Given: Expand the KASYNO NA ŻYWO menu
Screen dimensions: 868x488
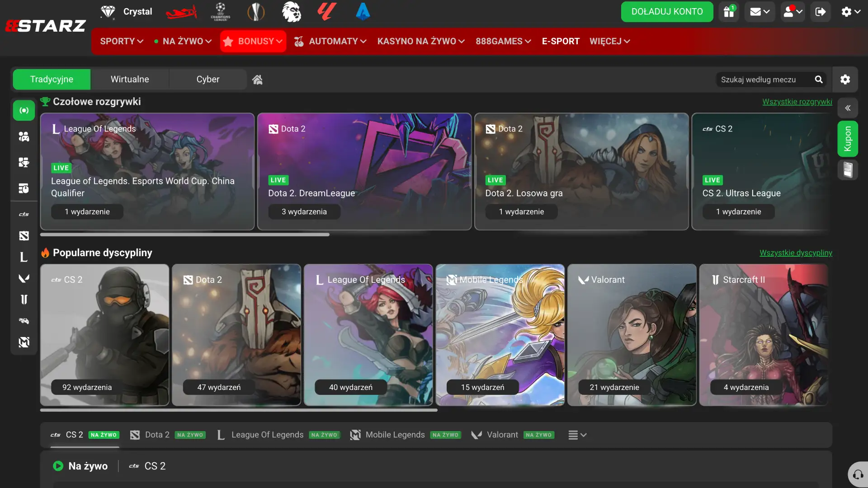Looking at the screenshot, I should click(421, 41).
